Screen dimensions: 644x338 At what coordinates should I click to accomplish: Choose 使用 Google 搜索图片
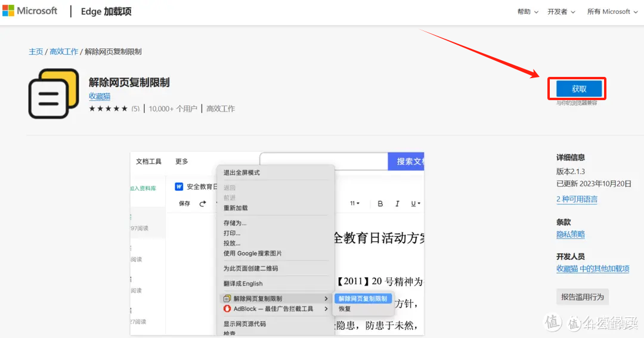(x=253, y=253)
